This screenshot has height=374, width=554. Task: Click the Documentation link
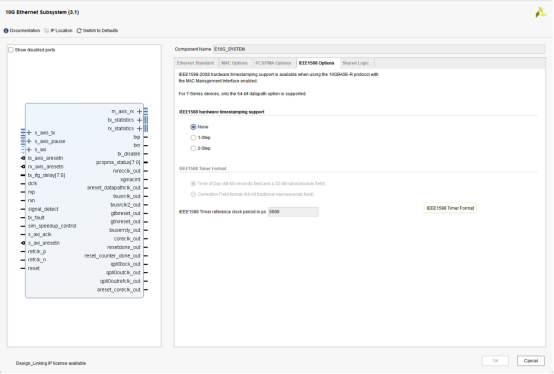pos(25,31)
